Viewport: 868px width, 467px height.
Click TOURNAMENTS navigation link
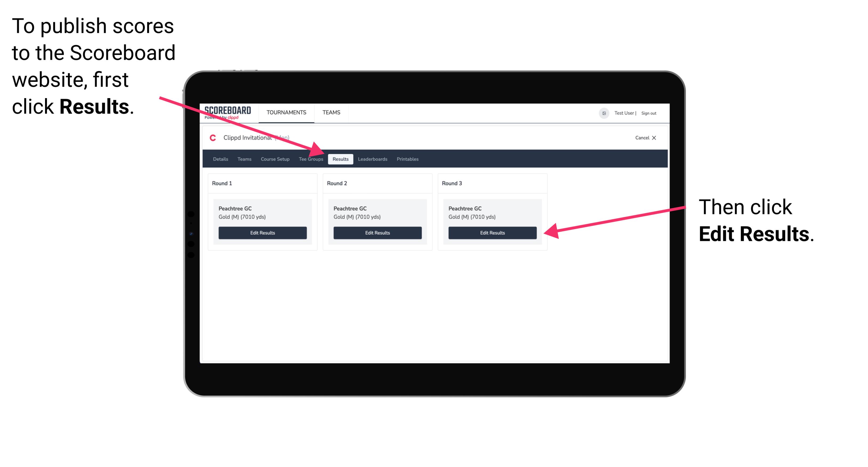[286, 112]
